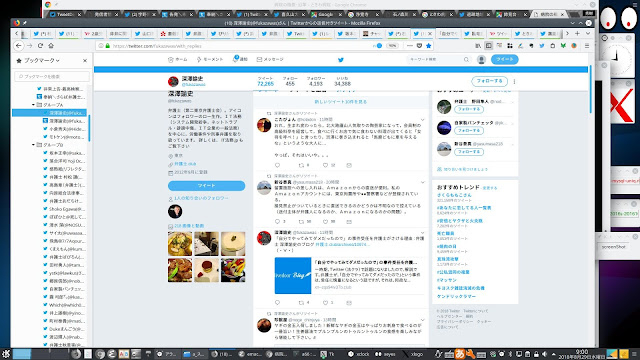Image resolution: width=640 pixels, height=360 pixels.
Task: Like the こたぴょん retweeted post
Action: tap(325, 165)
